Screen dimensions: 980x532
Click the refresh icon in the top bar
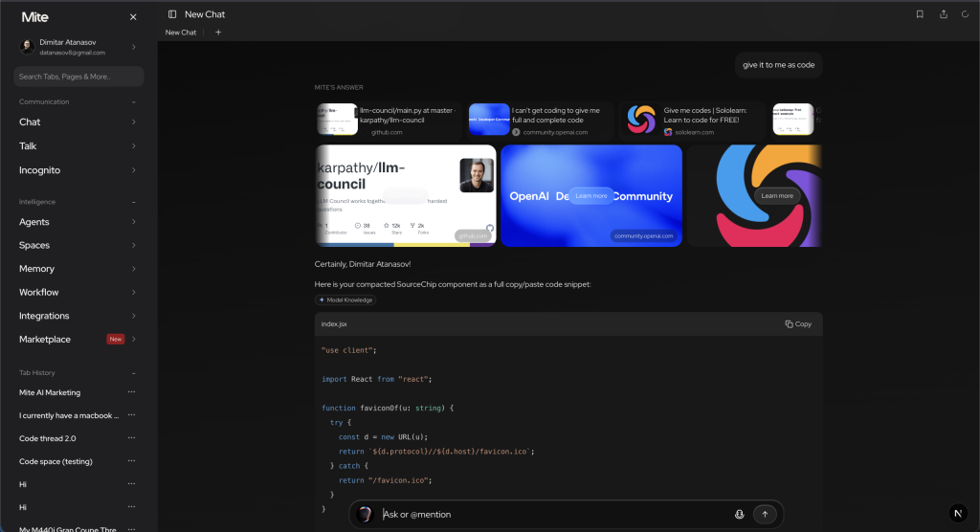point(966,14)
